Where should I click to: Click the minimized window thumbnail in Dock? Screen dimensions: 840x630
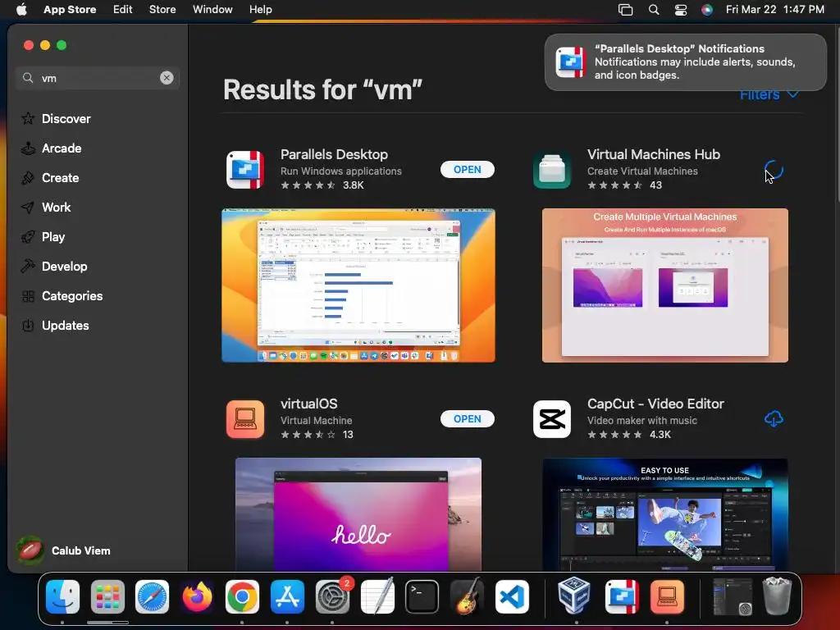(x=733, y=596)
